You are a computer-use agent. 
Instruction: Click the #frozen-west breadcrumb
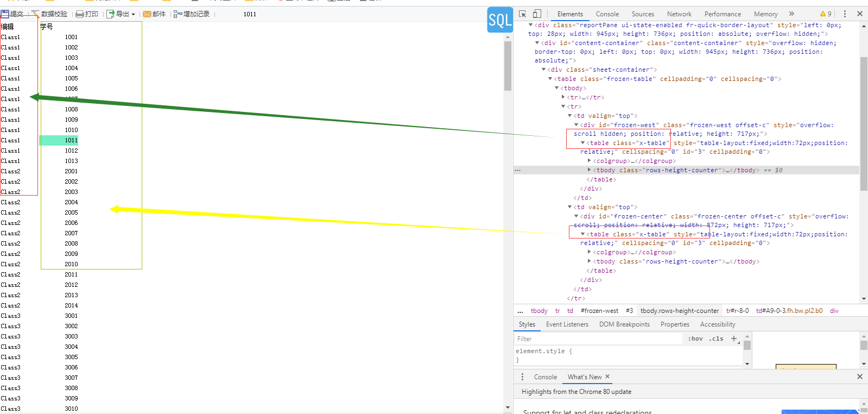(599, 311)
